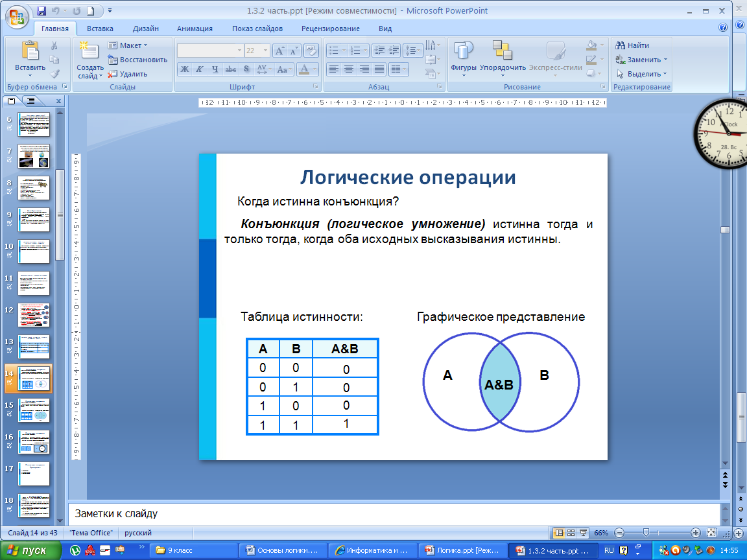This screenshot has height=560, width=747.
Task: Expand the font name combo box
Action: [x=240, y=51]
